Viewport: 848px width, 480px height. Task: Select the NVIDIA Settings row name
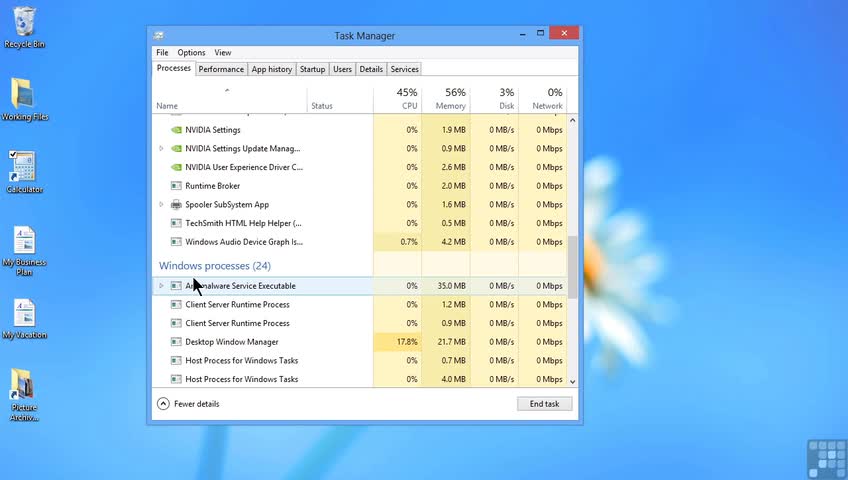213,130
